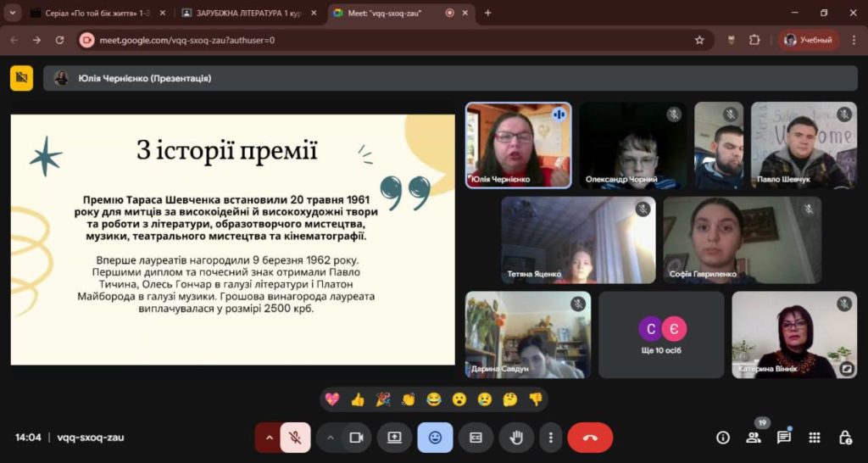Unmute the microphone in the call bar

click(x=295, y=438)
